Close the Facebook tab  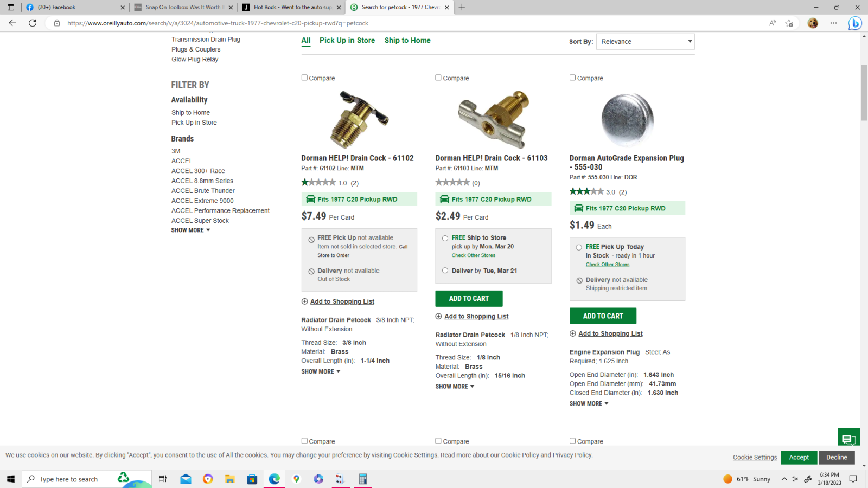pos(122,7)
